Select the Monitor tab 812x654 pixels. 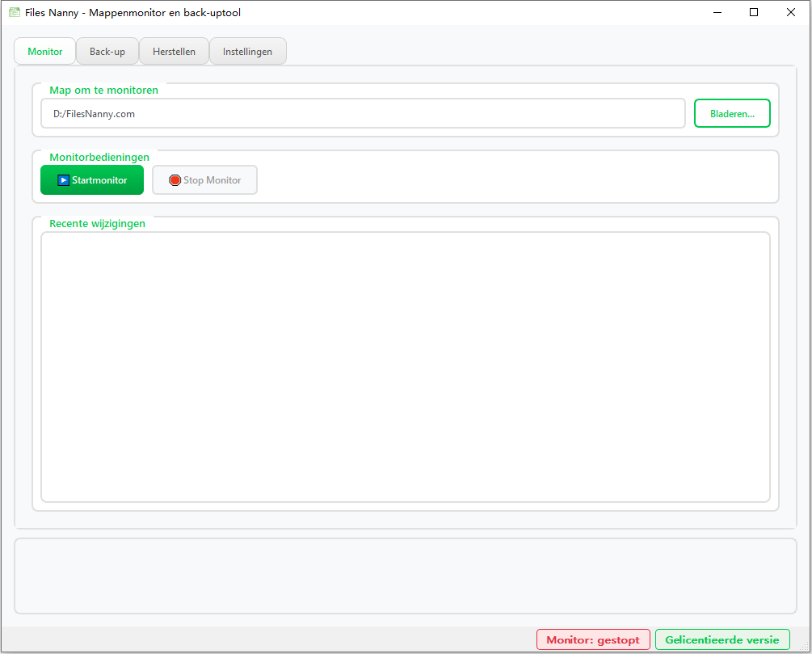tap(44, 51)
